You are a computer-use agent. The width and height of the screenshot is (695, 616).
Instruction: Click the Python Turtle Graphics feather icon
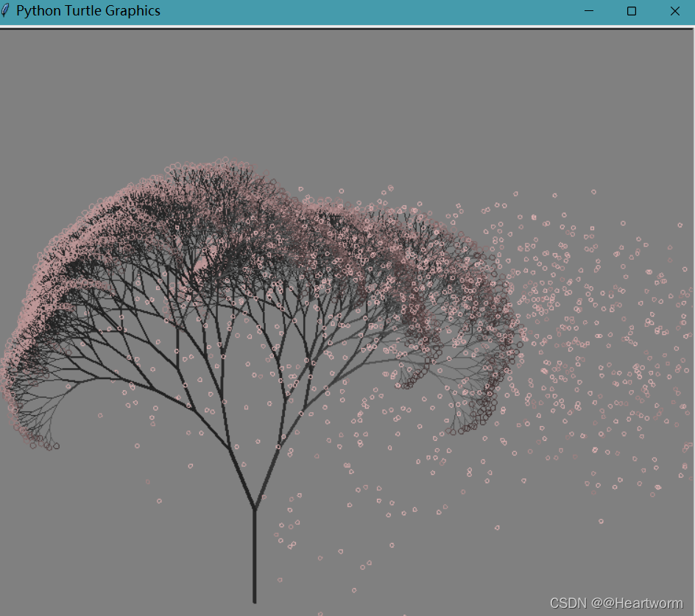pyautogui.click(x=7, y=11)
